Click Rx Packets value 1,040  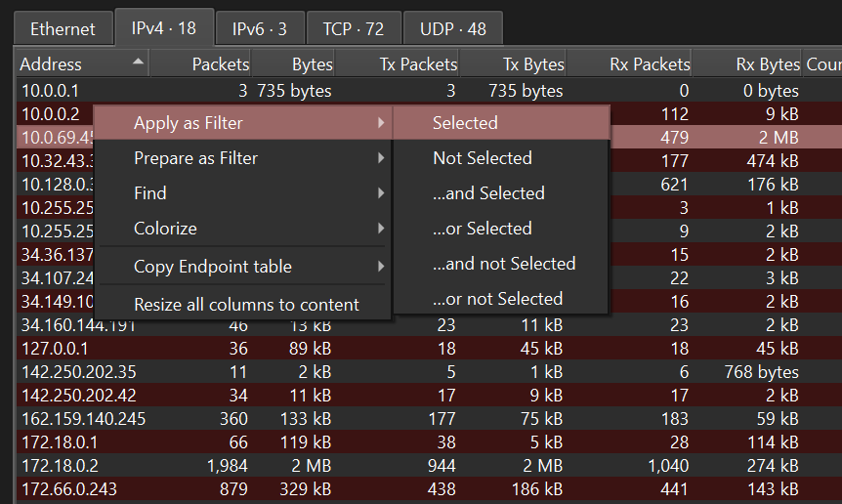668,466
